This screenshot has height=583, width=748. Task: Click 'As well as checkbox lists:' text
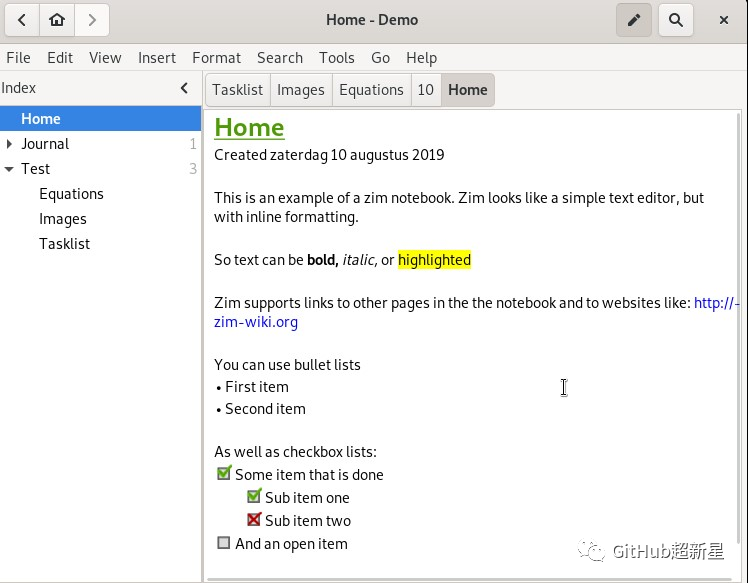pos(295,452)
